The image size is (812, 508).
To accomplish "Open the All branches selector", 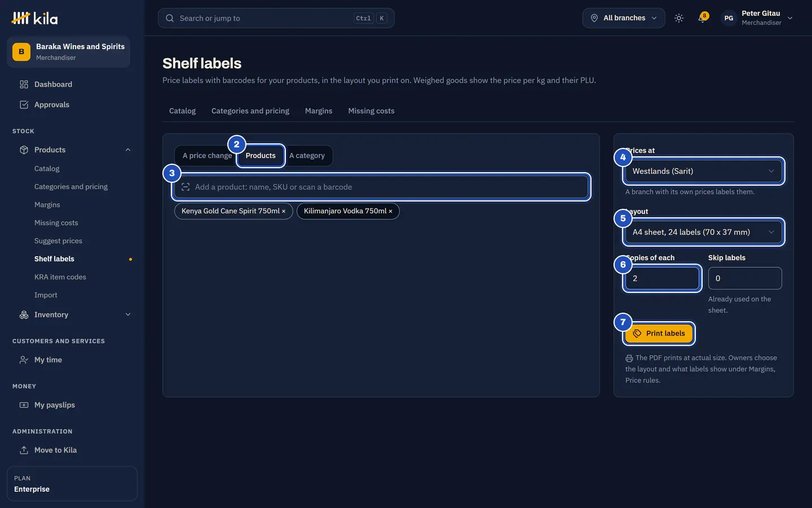I will [x=624, y=18].
